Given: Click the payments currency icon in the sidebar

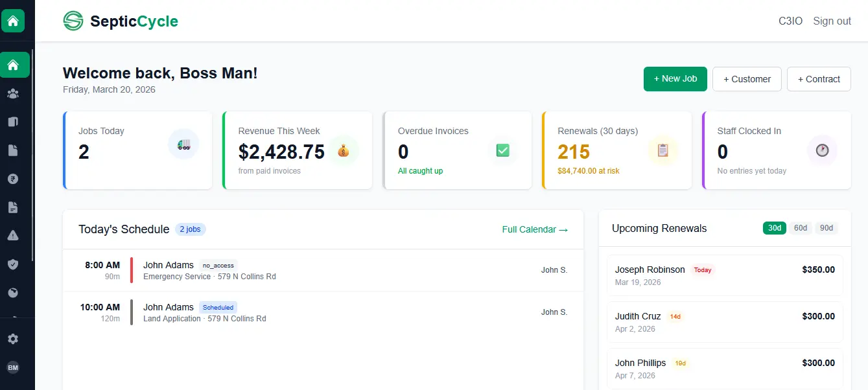Looking at the screenshot, I should tap(15, 178).
